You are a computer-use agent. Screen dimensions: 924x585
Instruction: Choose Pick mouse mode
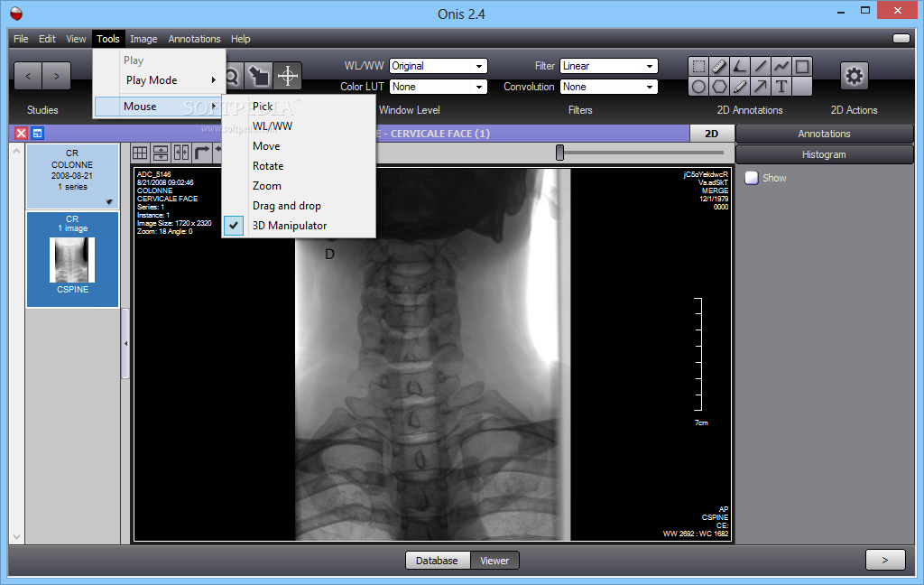(299, 107)
